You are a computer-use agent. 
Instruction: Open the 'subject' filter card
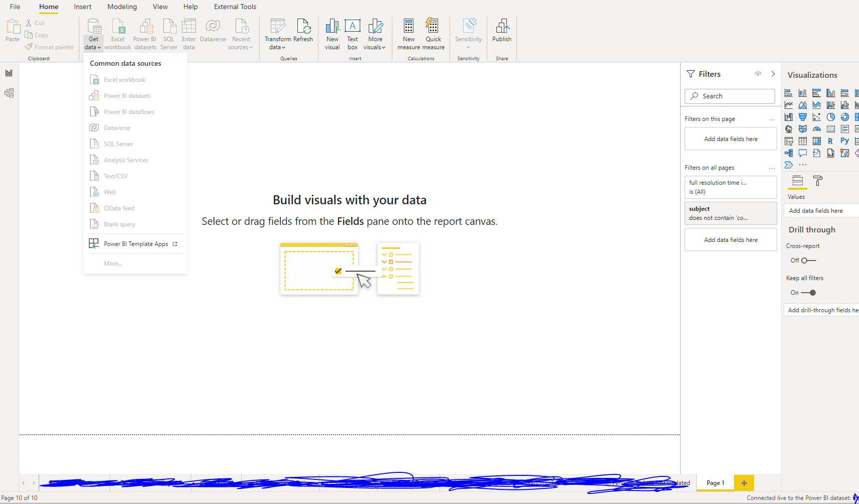click(x=730, y=213)
